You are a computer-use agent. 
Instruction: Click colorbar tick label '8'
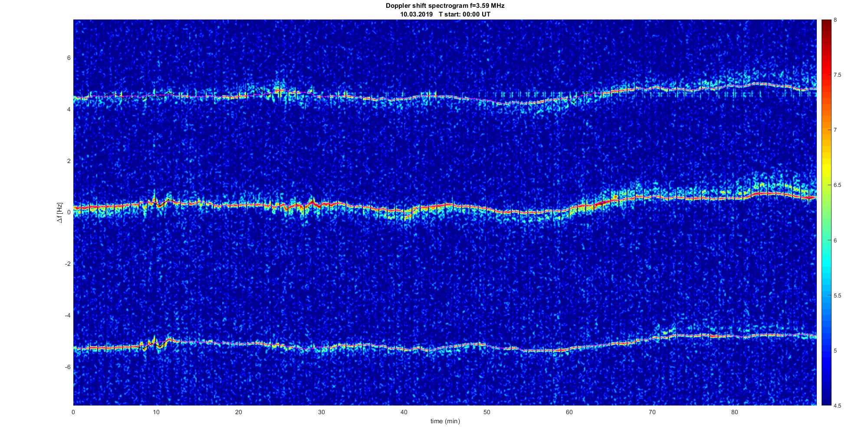(x=835, y=20)
